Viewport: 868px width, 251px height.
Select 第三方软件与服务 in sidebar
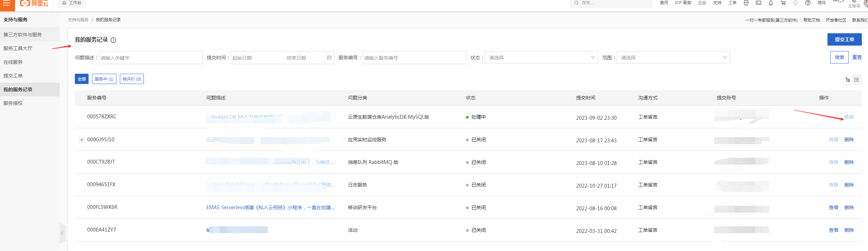30,35
